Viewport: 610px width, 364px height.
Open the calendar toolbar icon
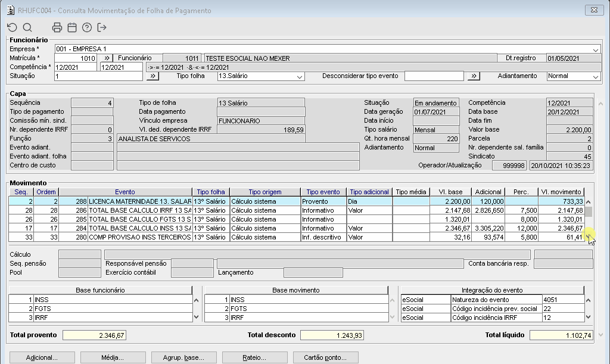(x=72, y=27)
